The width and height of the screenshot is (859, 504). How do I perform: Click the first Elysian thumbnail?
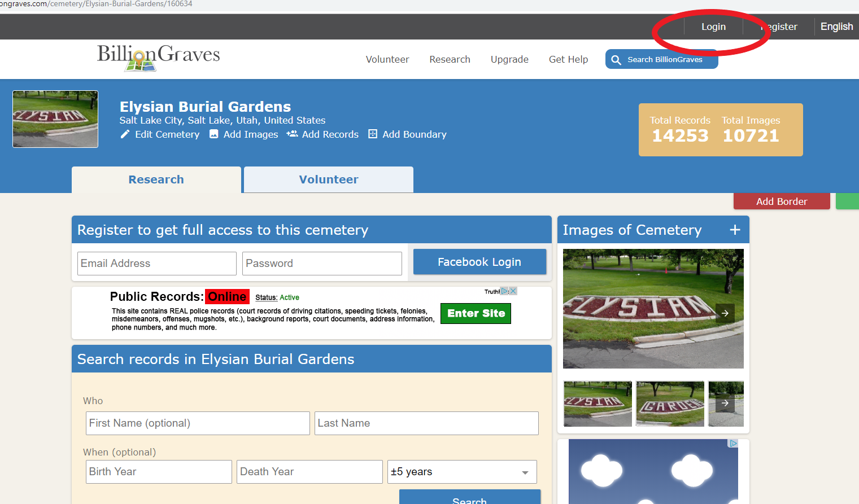tap(598, 404)
